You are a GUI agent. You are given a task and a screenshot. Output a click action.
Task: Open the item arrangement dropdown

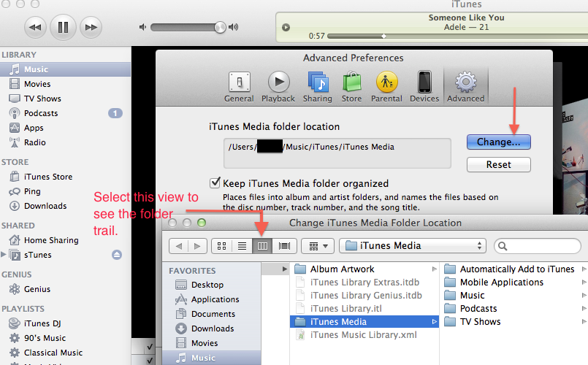click(x=318, y=246)
